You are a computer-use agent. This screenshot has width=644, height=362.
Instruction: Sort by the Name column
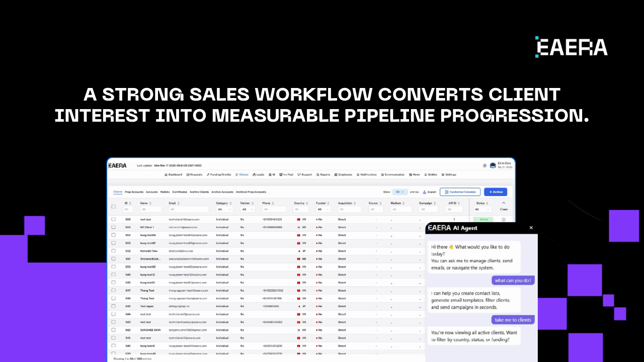tap(145, 203)
